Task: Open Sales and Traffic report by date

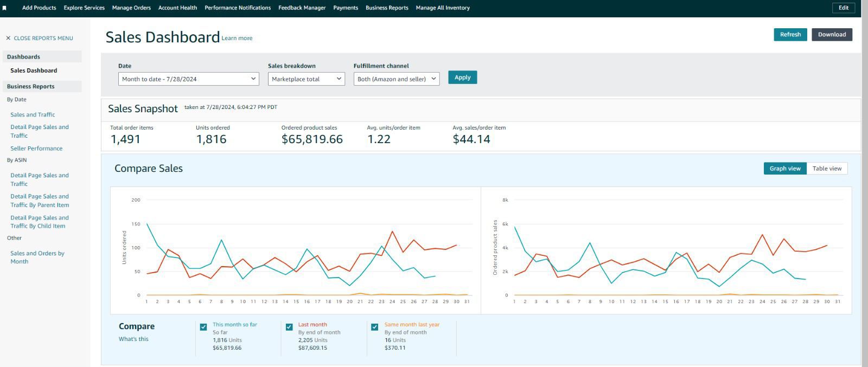Action: tap(33, 114)
